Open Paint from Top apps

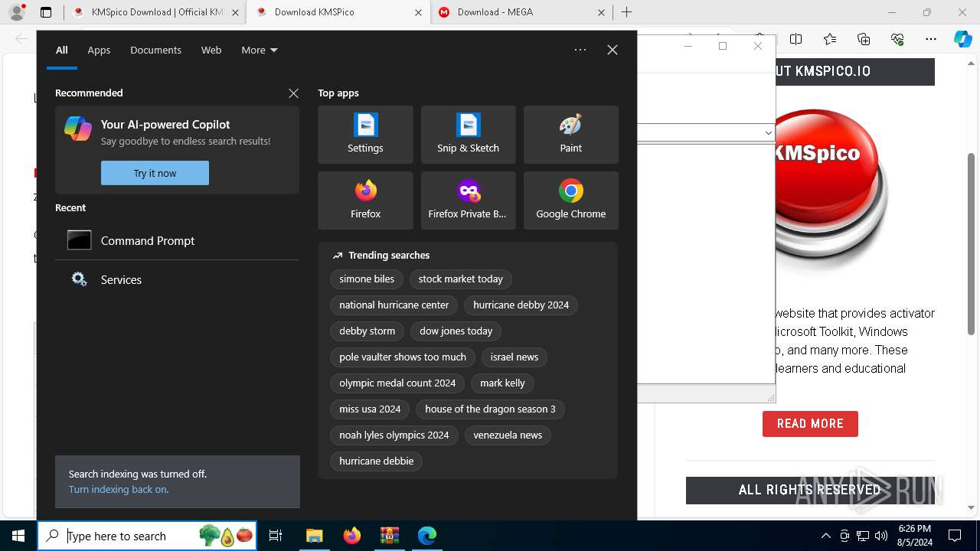click(x=570, y=135)
